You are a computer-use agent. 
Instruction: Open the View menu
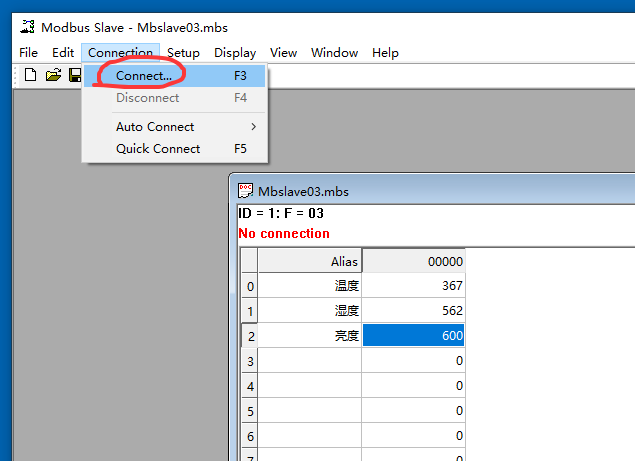[x=283, y=53]
